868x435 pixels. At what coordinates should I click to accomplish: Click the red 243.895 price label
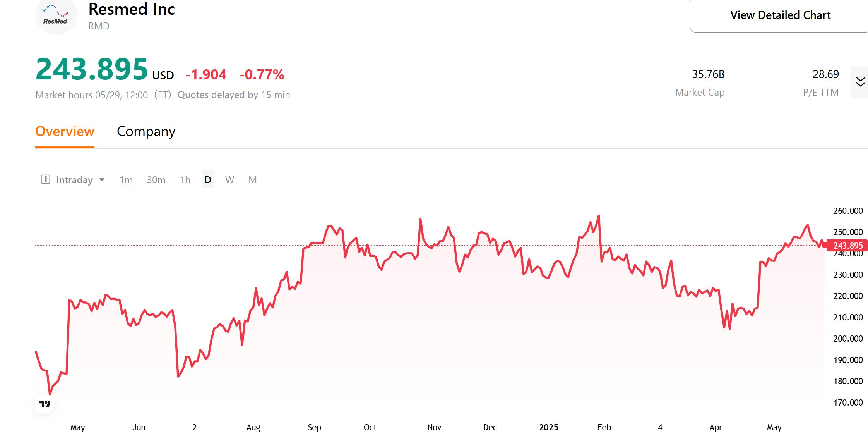(847, 246)
